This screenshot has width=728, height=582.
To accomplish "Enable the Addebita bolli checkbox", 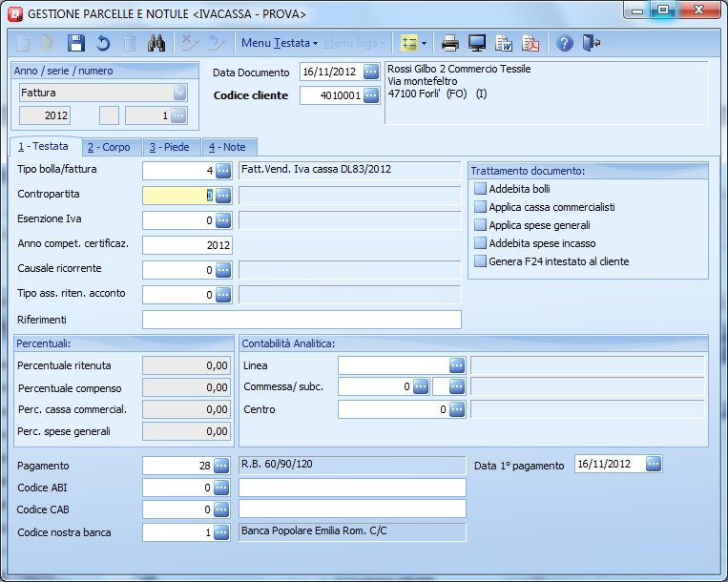I will (481, 189).
